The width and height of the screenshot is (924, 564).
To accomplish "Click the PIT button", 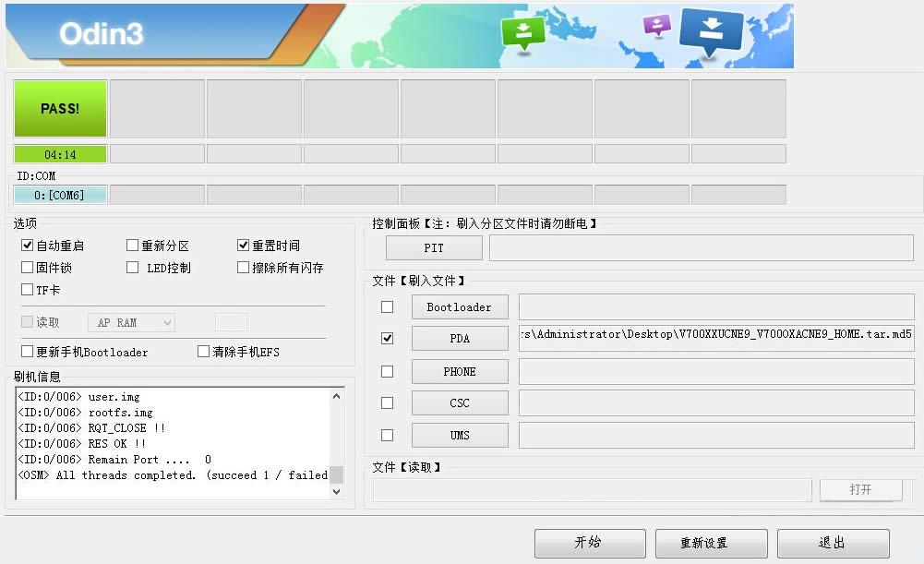I will coord(434,248).
